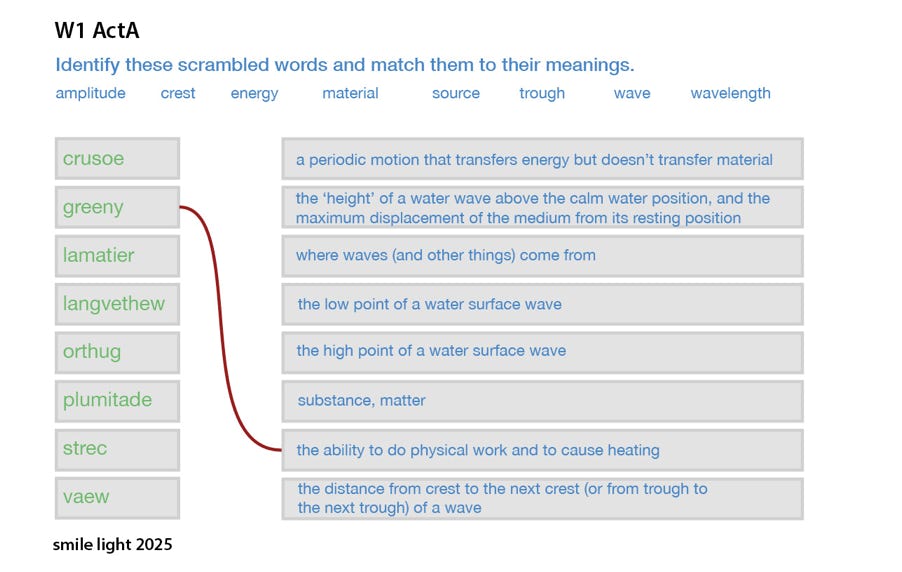Image resolution: width=902 pixels, height=572 pixels.
Task: Choose 'where waves come from' definition
Action: pyautogui.click(x=542, y=256)
